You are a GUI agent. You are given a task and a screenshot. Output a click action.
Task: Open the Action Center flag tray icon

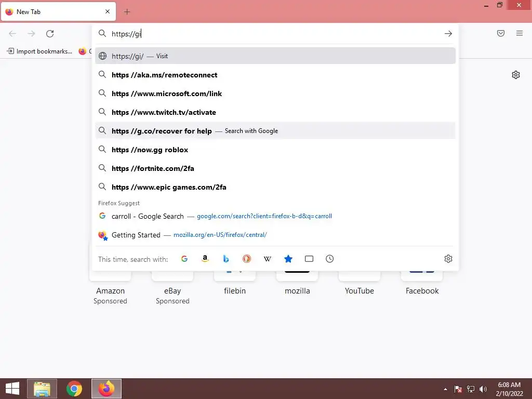458,389
